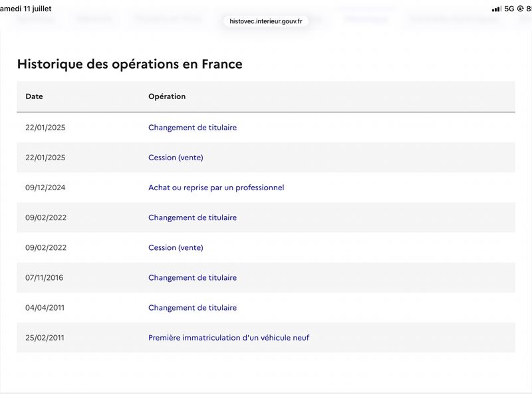Screen dimensions: 532x399
Task: Select date 22/01/2025 in Cession row
Action: pyautogui.click(x=45, y=158)
